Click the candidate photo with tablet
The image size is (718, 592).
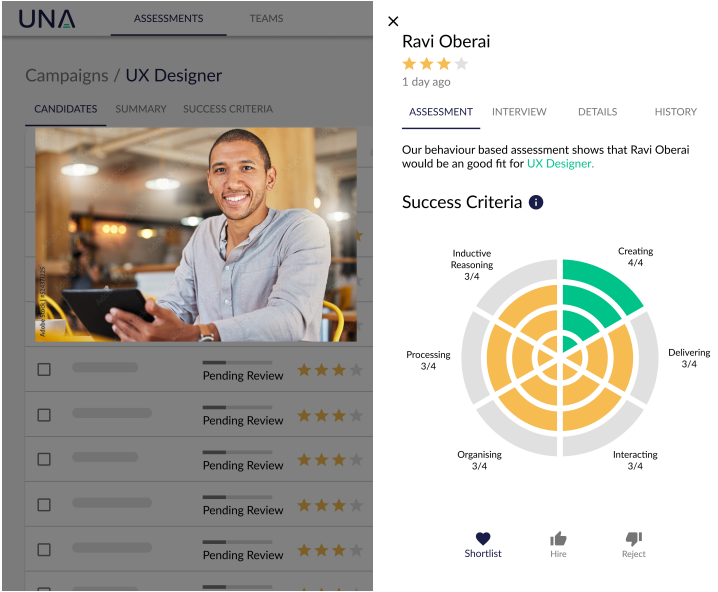tap(196, 234)
